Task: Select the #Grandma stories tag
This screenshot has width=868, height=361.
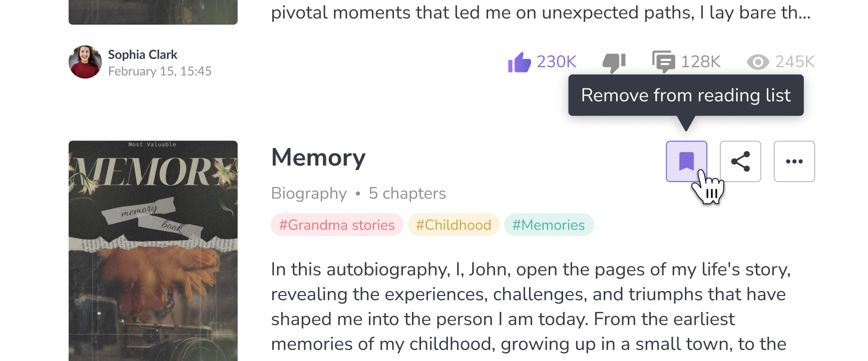Action: (336, 224)
